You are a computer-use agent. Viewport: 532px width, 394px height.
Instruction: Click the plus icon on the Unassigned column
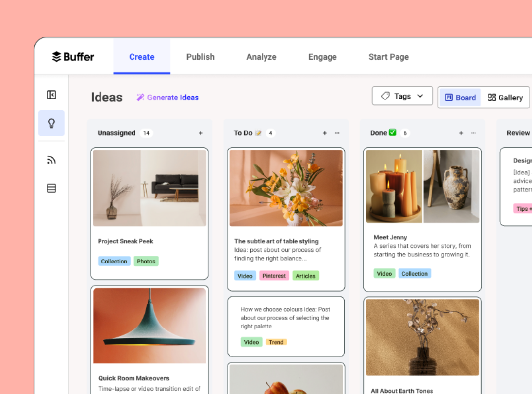(200, 133)
